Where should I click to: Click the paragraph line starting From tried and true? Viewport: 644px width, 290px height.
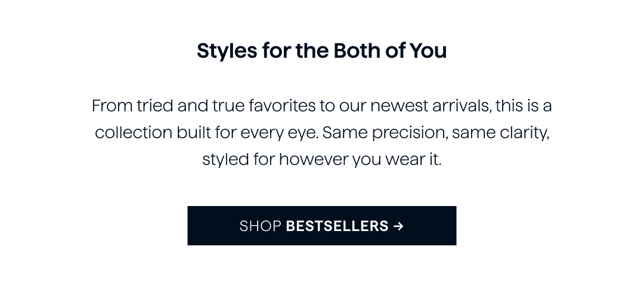pyautogui.click(x=321, y=106)
